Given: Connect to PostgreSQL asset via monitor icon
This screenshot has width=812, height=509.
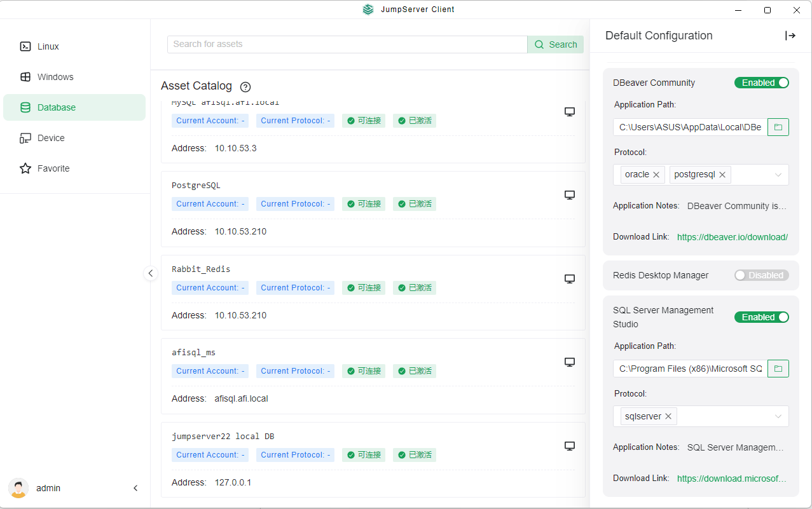Looking at the screenshot, I should 570,195.
